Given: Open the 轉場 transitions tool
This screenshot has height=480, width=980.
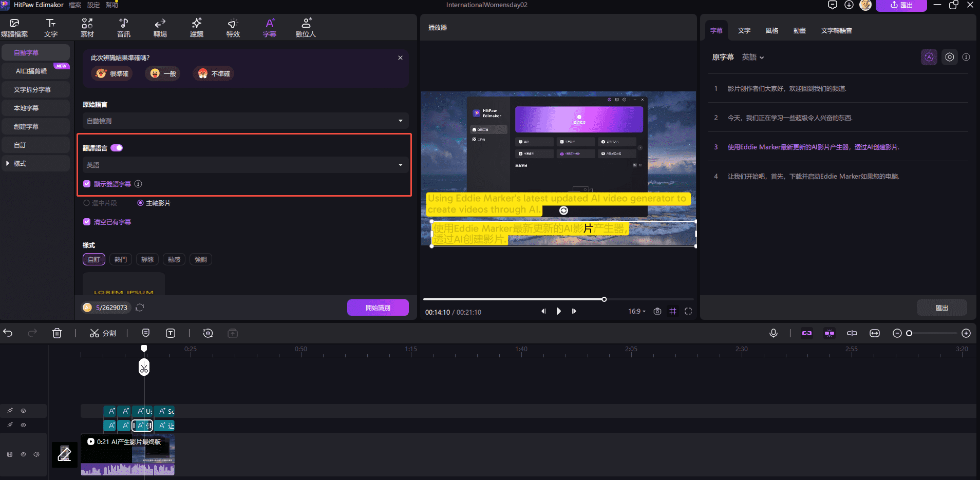Looking at the screenshot, I should click(x=160, y=28).
